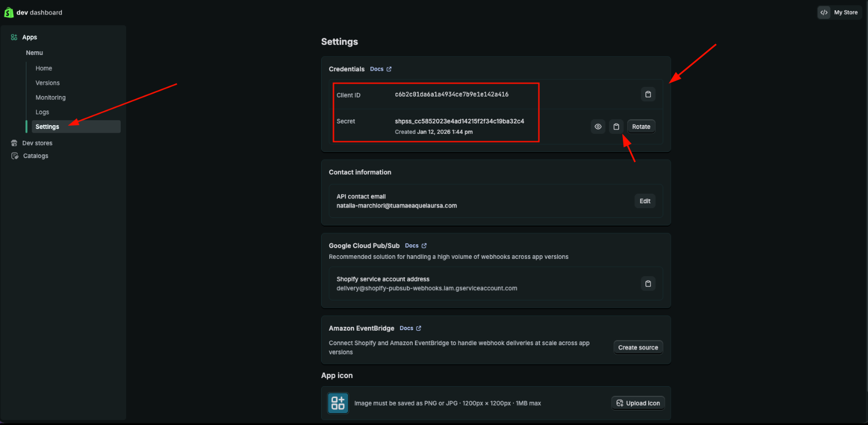Viewport: 868px width, 425px height.
Task: Select the Settings sidebar item
Action: (75, 127)
